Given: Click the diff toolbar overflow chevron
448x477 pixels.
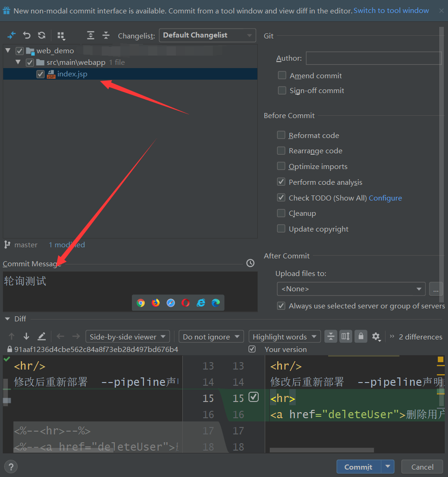Looking at the screenshot, I should pos(392,336).
